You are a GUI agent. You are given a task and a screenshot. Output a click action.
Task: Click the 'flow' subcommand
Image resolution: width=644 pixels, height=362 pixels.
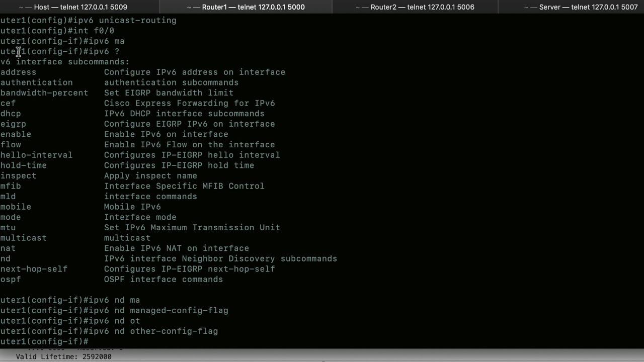tap(11, 145)
